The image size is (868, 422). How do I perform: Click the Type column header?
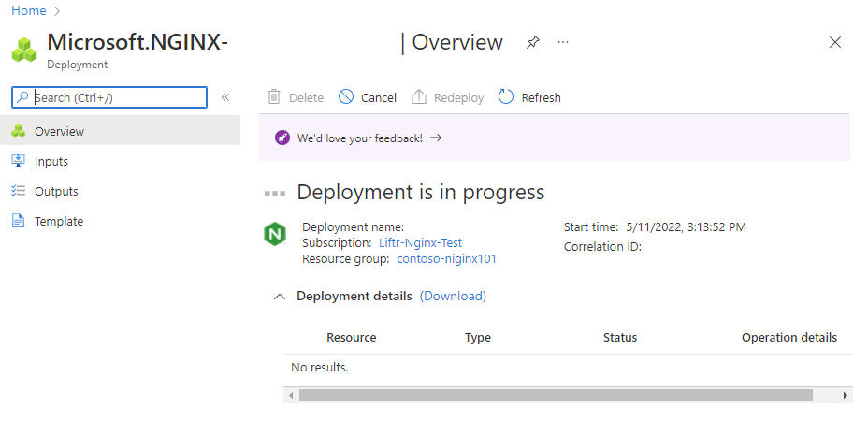tap(478, 337)
